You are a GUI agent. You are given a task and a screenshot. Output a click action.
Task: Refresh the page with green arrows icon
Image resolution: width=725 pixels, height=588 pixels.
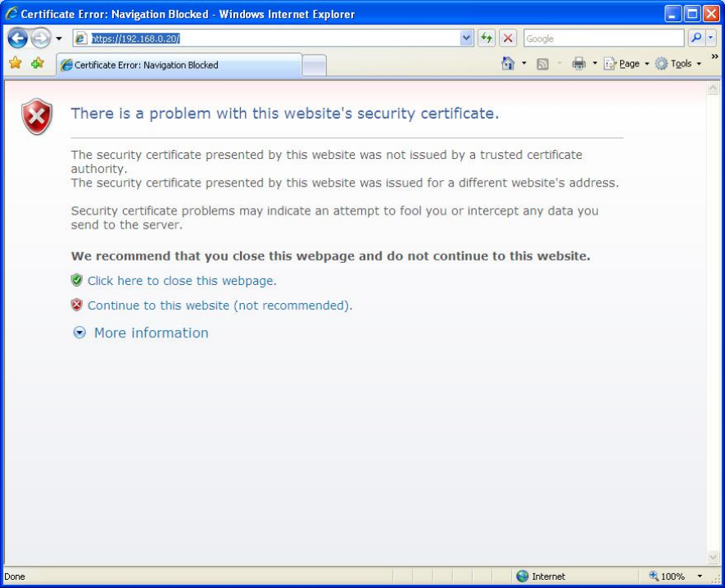(487, 38)
